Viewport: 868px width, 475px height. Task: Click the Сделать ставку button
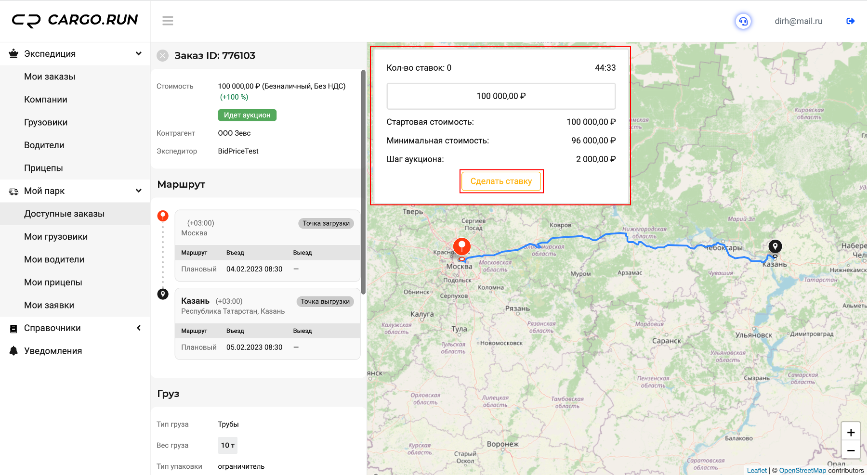point(501,181)
